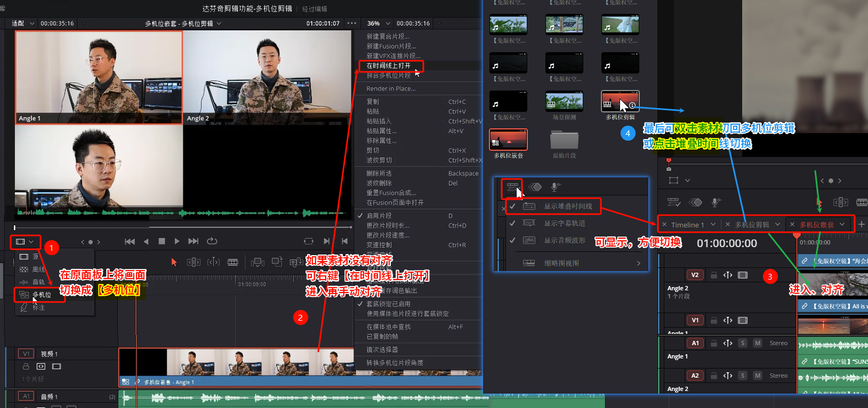Choose 新建复合片段... from context menu
The image size is (868, 408).
[388, 36]
